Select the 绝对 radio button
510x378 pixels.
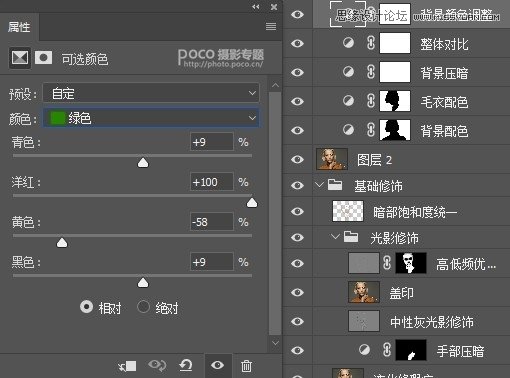click(143, 306)
